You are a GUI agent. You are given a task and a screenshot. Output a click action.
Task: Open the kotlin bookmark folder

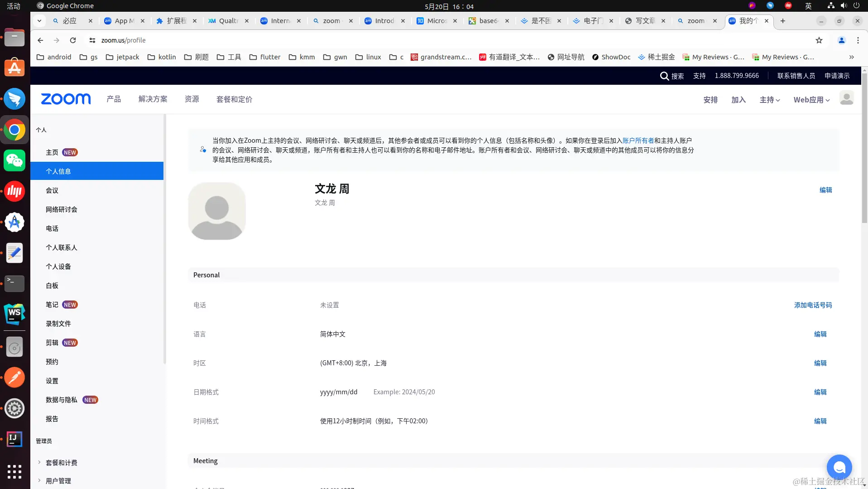coord(162,57)
